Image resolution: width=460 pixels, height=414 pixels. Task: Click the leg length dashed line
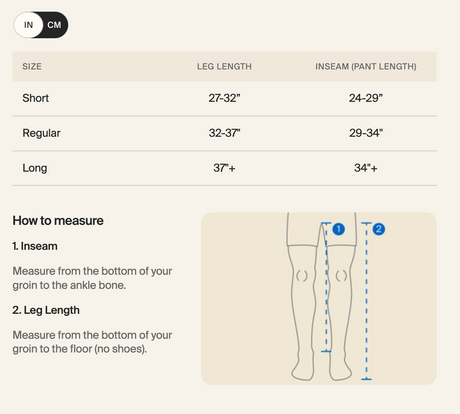[366, 301]
